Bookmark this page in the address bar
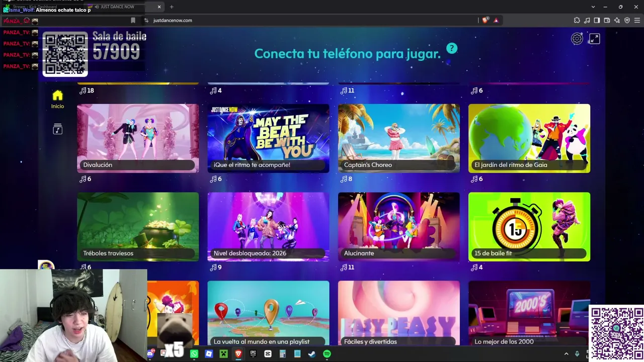 point(133,20)
